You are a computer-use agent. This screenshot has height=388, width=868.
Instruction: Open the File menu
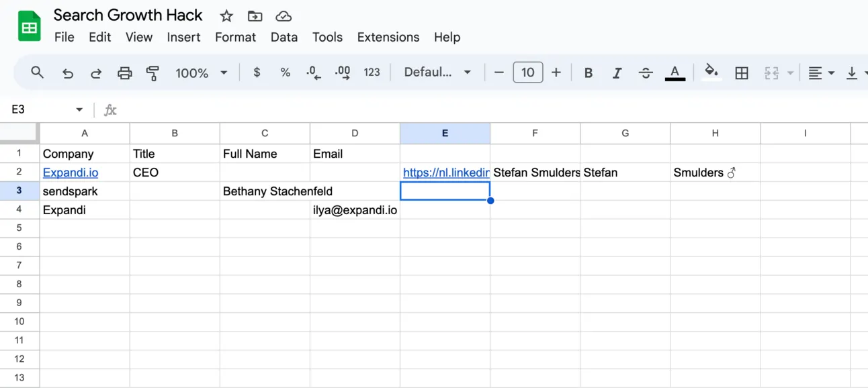click(x=64, y=38)
